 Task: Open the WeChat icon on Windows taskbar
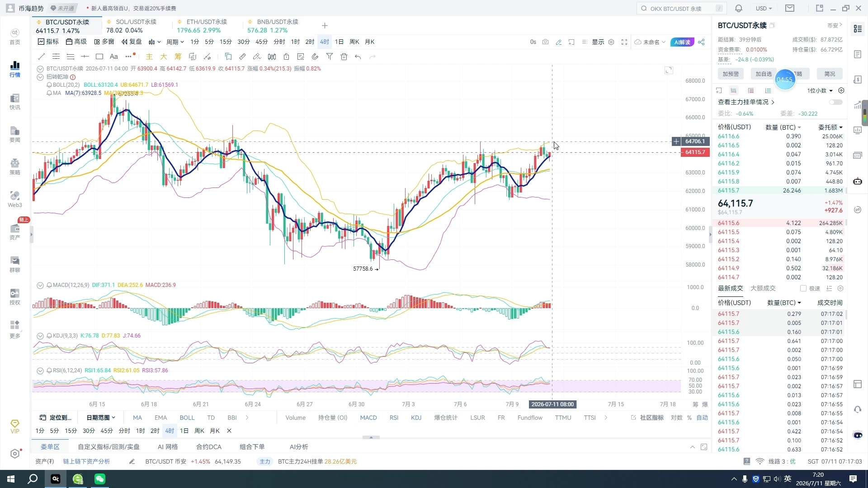click(100, 479)
